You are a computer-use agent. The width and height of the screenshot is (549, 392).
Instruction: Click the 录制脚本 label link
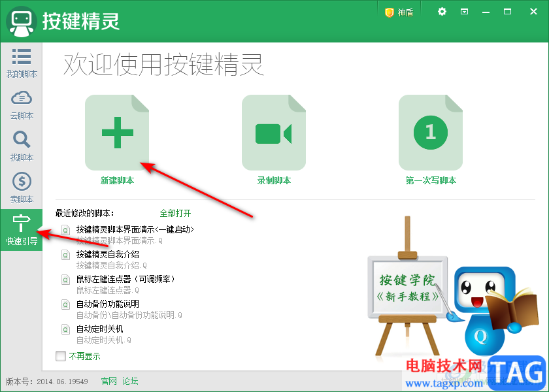[x=274, y=180]
